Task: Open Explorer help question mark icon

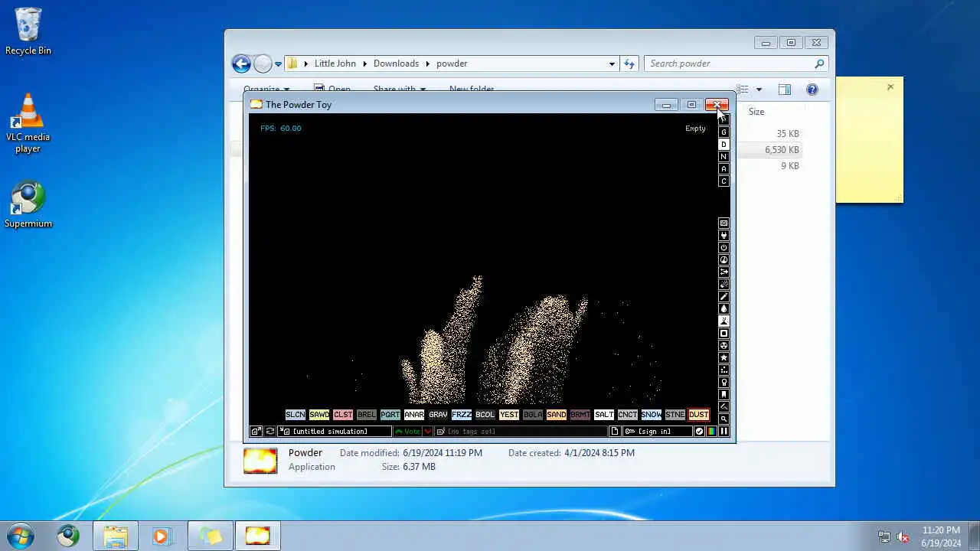Action: (x=812, y=90)
